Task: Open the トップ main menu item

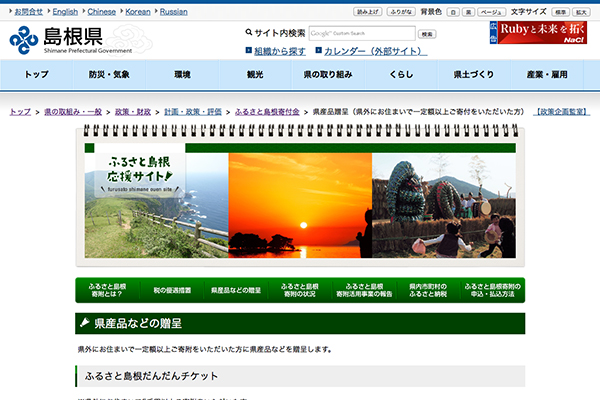Action: (37, 75)
